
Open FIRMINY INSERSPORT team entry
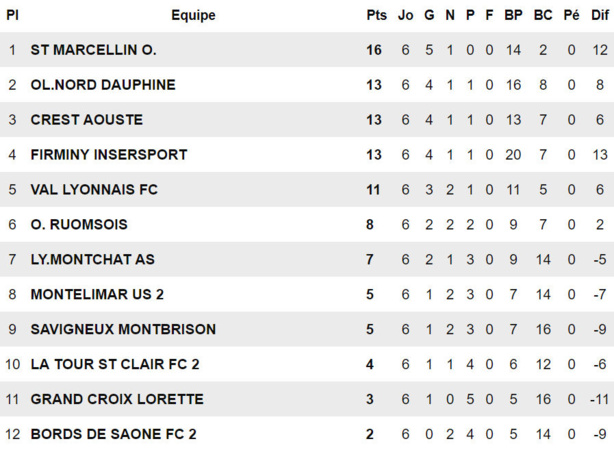tap(109, 155)
